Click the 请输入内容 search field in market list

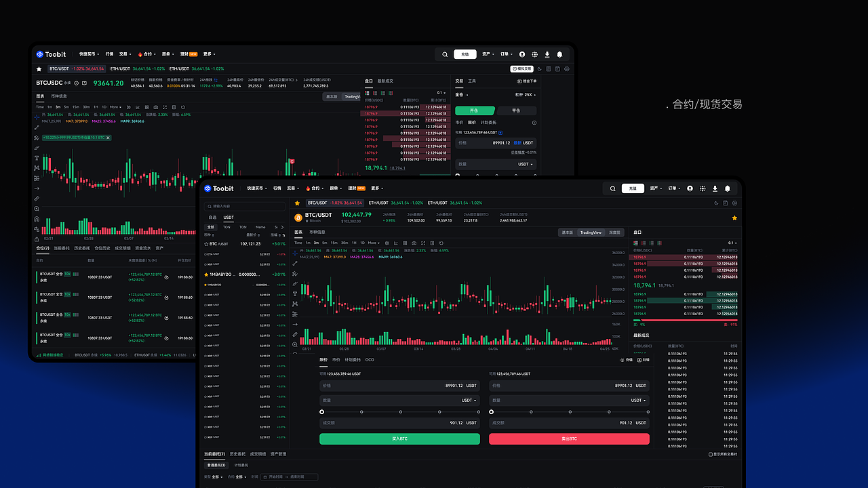(x=244, y=206)
